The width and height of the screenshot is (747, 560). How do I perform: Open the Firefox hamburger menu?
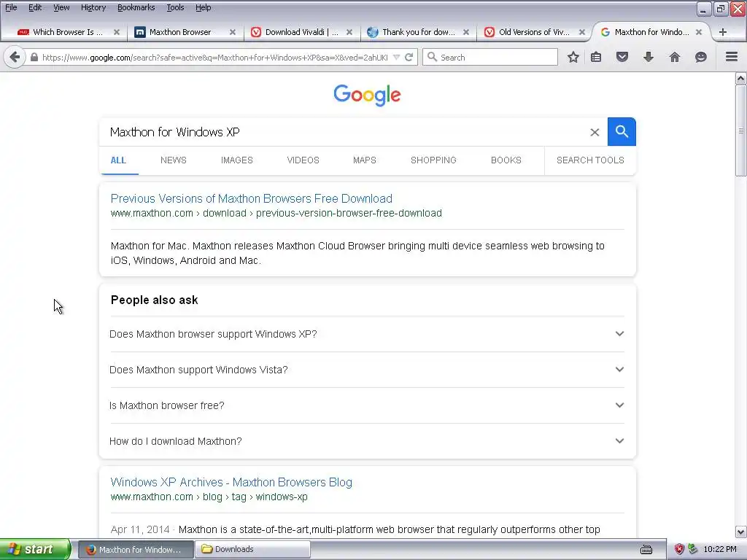point(732,57)
